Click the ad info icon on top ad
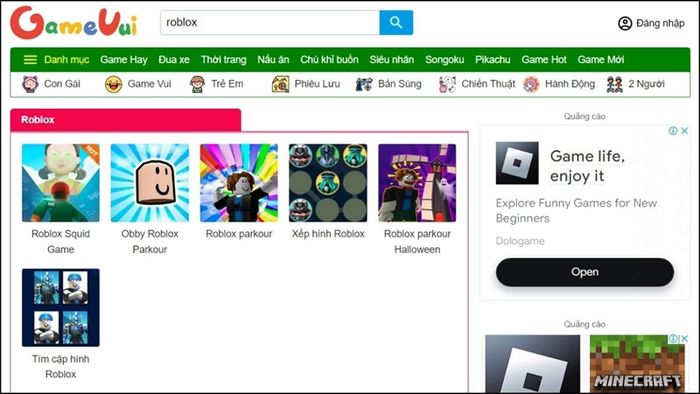The image size is (700, 394). click(673, 131)
